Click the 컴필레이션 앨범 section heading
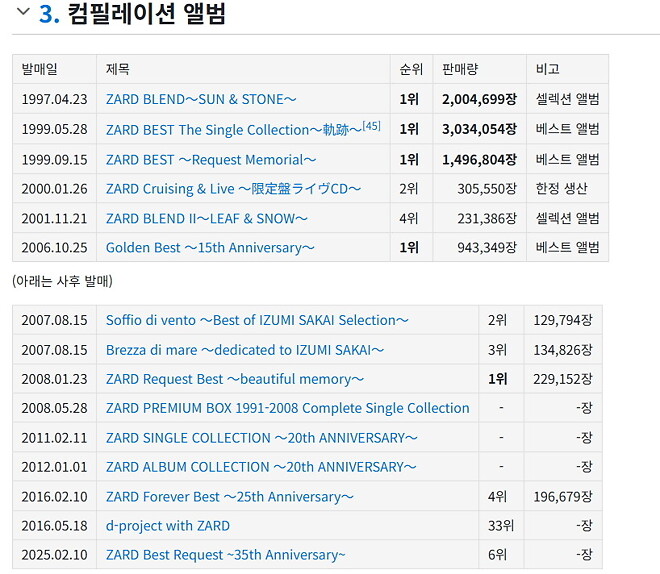 coord(146,13)
